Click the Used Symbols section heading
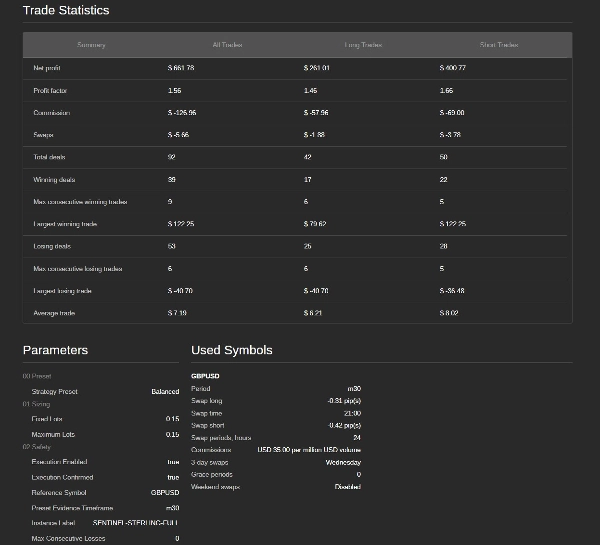600x545 pixels. [232, 350]
